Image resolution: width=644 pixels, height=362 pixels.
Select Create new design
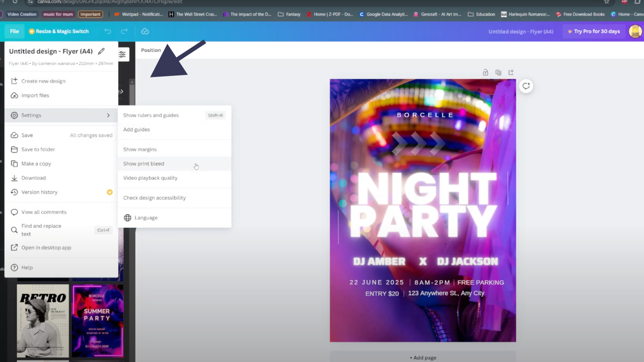pyautogui.click(x=61, y=81)
